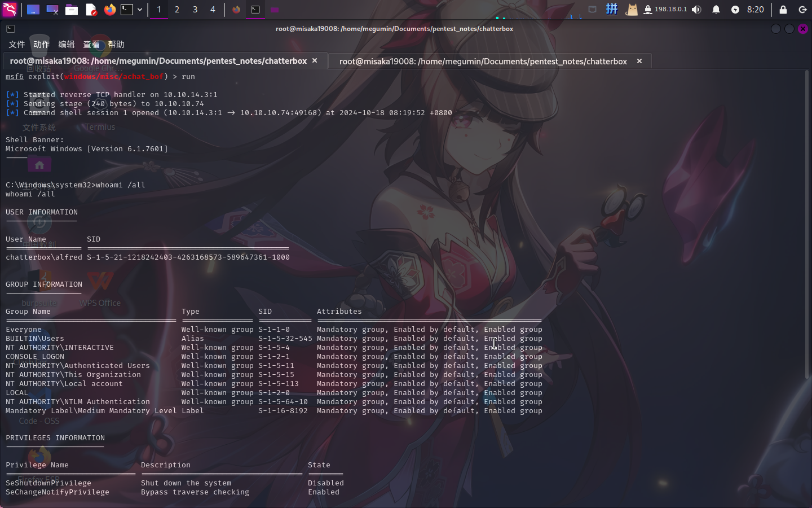Focus the purple folder window in the taskbar
Screen dimensions: 812x508
pos(275,10)
